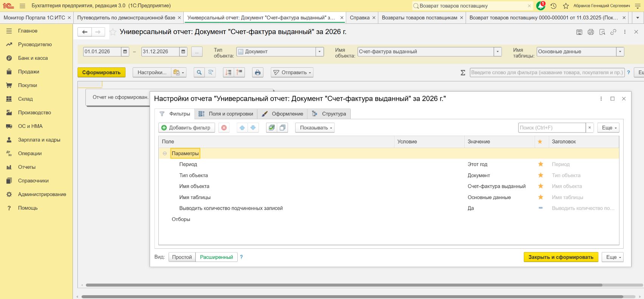
Task: Open the main hamburger menu
Action: [22, 6]
